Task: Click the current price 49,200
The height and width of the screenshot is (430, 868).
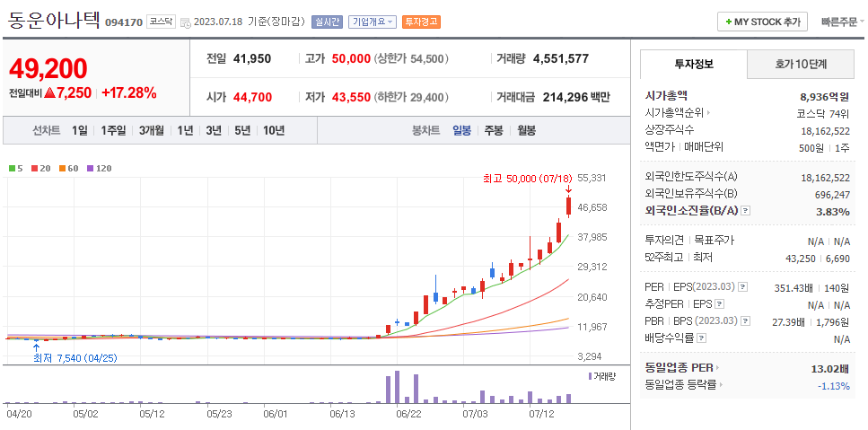Action: 48,68
